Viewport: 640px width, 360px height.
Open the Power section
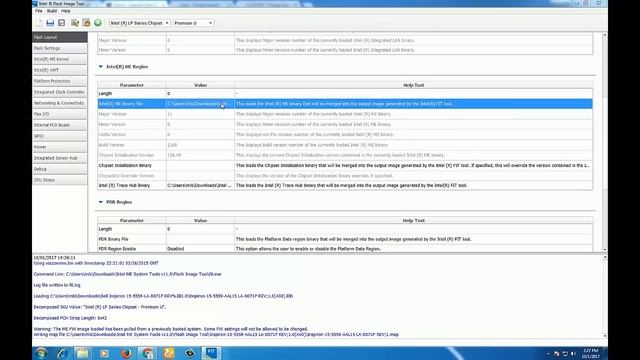click(x=60, y=147)
